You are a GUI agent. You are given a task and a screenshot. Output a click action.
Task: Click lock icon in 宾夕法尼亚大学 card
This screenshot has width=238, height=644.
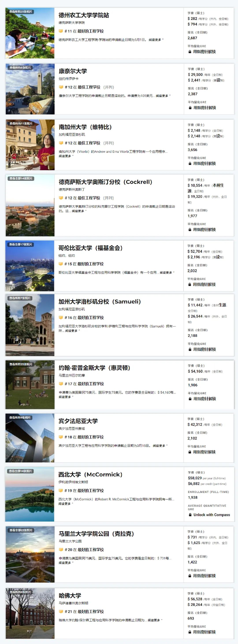[x=190, y=452]
